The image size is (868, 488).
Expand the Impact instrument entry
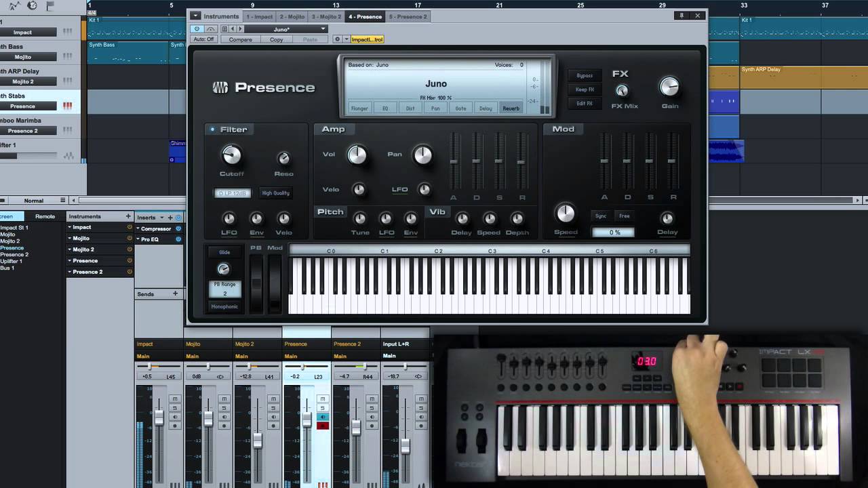(70, 227)
